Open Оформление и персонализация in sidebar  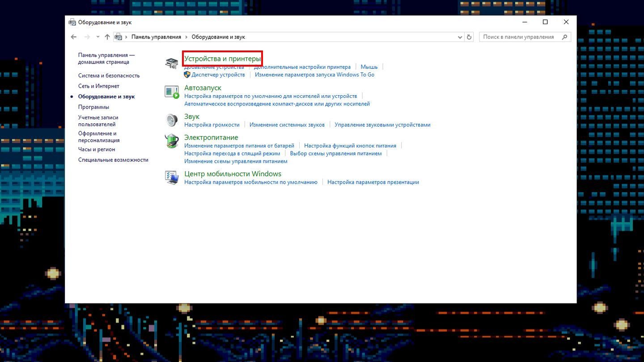99,137
